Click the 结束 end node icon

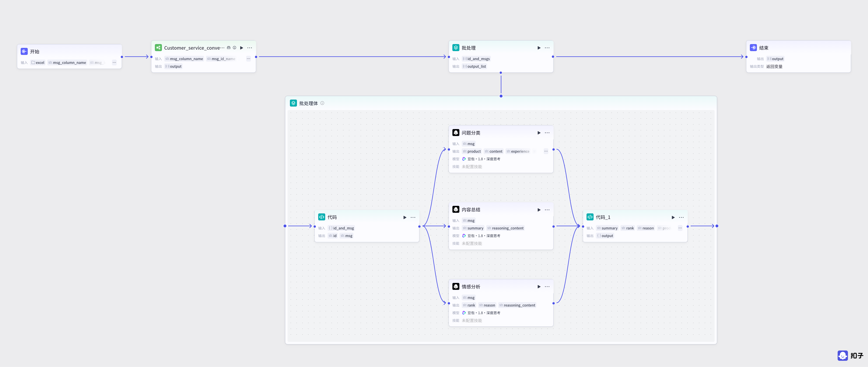tap(753, 48)
